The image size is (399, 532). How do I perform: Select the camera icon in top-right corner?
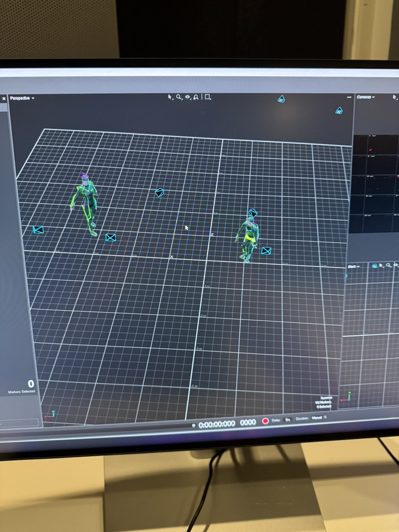(x=339, y=110)
